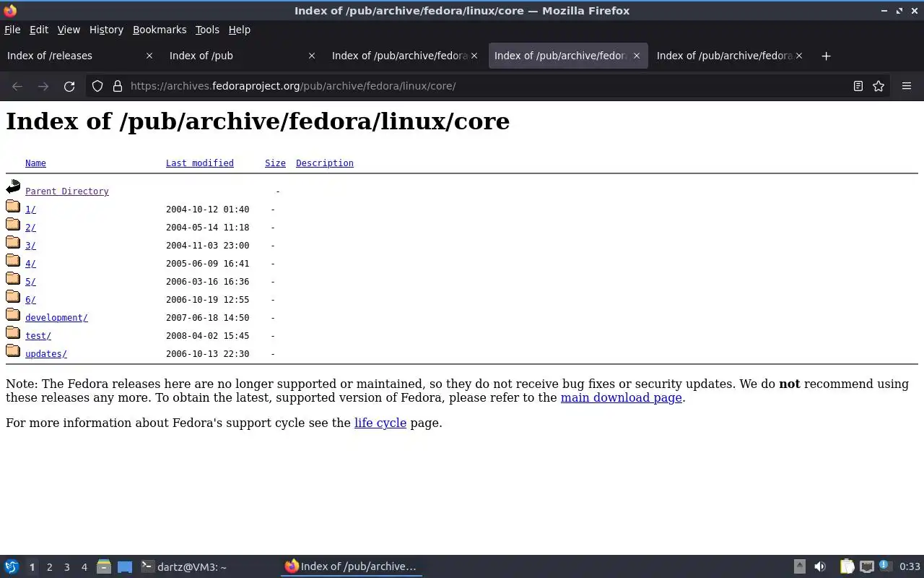Screen dimensions: 924x578
Task: Sort listing by the Description column
Action: tap(325, 163)
